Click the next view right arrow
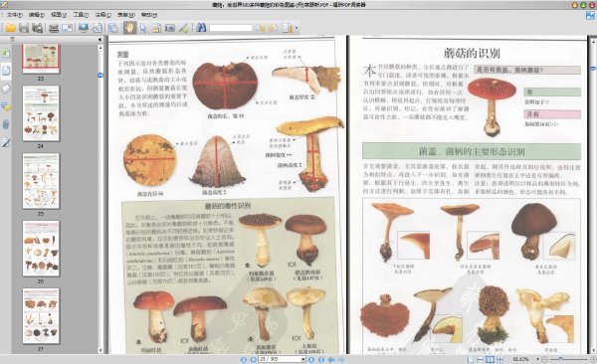Viewport: 597px width, 364px height. [x=340, y=359]
